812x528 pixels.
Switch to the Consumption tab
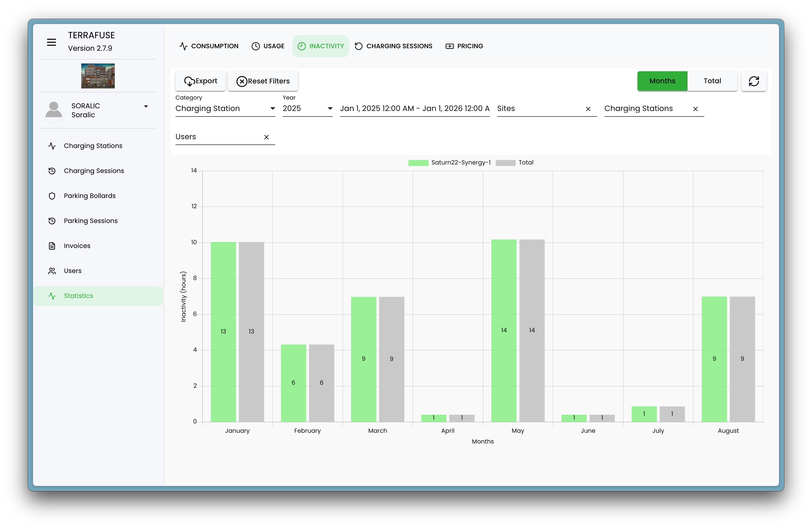click(208, 46)
